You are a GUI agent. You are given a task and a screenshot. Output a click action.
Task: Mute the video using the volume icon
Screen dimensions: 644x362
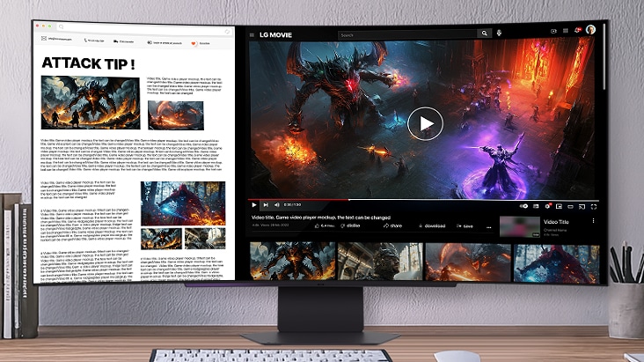click(x=276, y=205)
